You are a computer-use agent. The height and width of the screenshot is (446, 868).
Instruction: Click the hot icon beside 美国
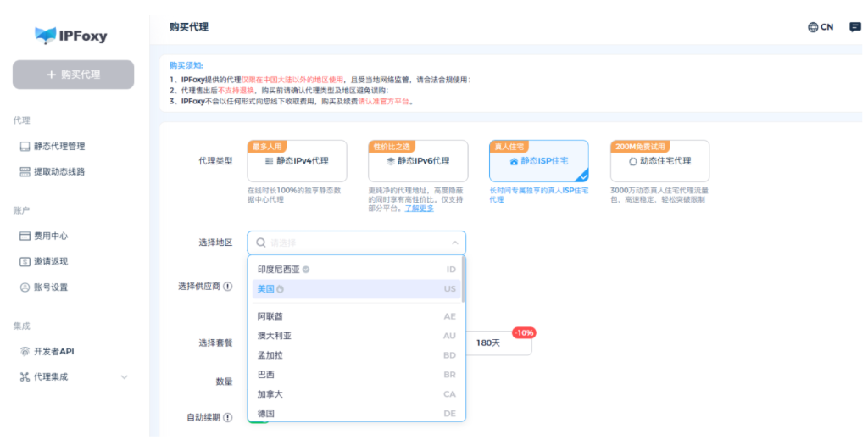coord(280,288)
